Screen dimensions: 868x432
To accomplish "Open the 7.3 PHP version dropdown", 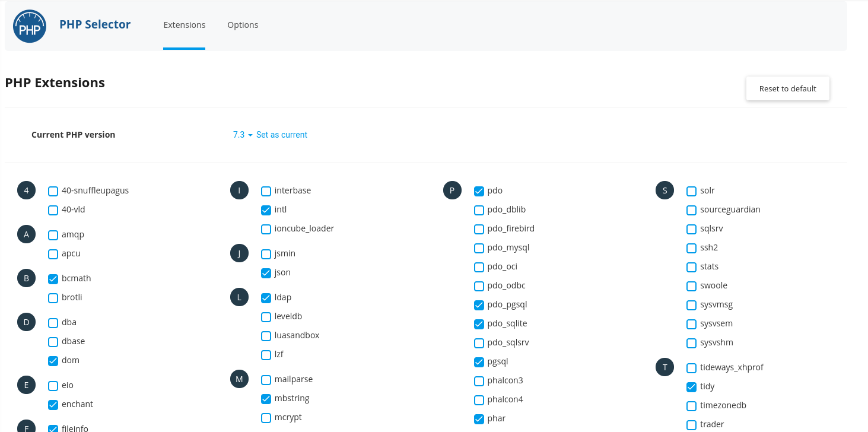I will (x=243, y=135).
